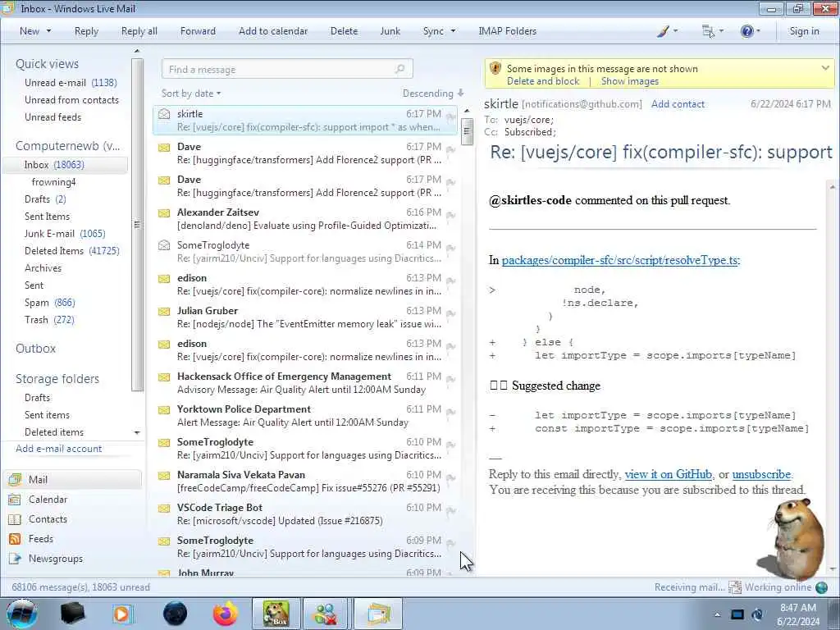
Task: Click Add to calendar
Action: coord(273,31)
